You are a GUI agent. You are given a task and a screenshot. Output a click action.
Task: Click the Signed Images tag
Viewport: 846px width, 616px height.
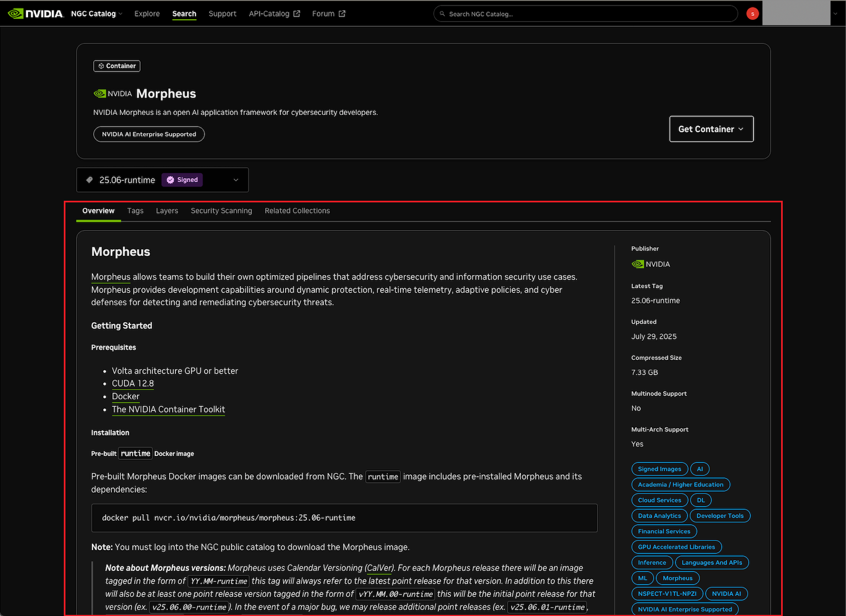click(x=660, y=469)
